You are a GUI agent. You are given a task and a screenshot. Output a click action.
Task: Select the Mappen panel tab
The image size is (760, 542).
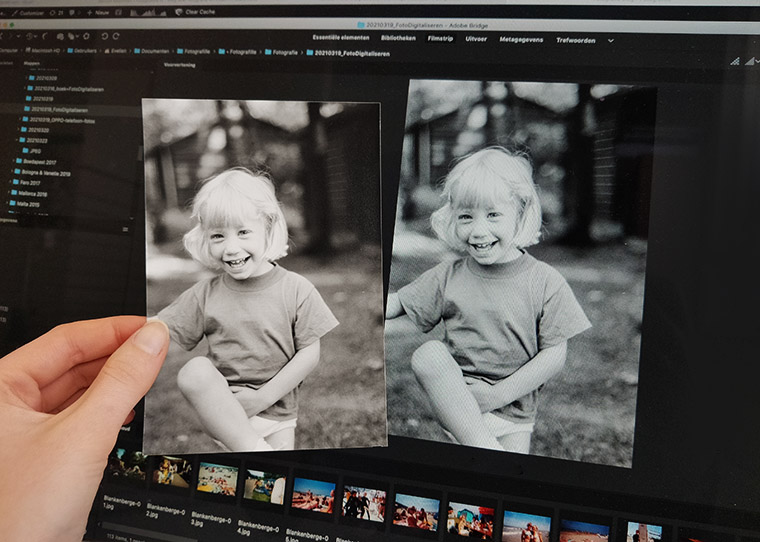pos(32,63)
